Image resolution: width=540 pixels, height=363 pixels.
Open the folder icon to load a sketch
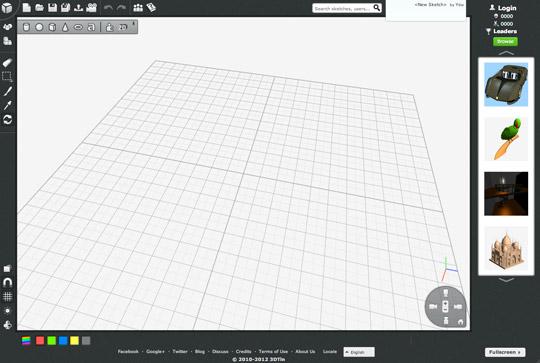39,7
